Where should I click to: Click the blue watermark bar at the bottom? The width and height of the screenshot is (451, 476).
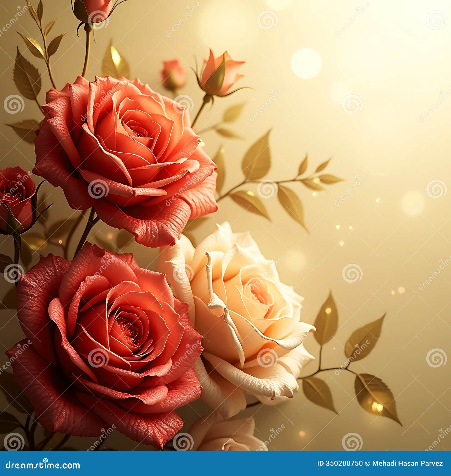tap(197, 465)
